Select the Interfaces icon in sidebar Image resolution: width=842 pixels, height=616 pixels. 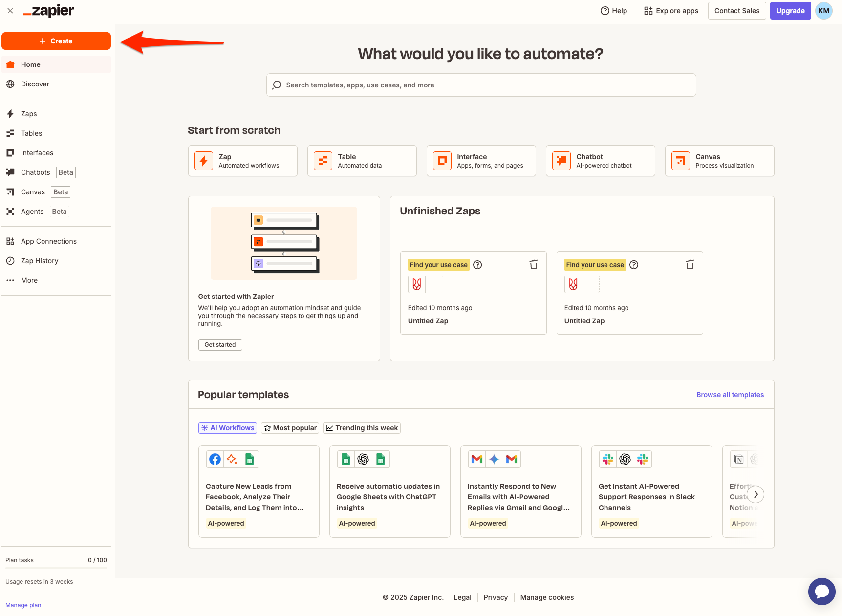click(11, 152)
